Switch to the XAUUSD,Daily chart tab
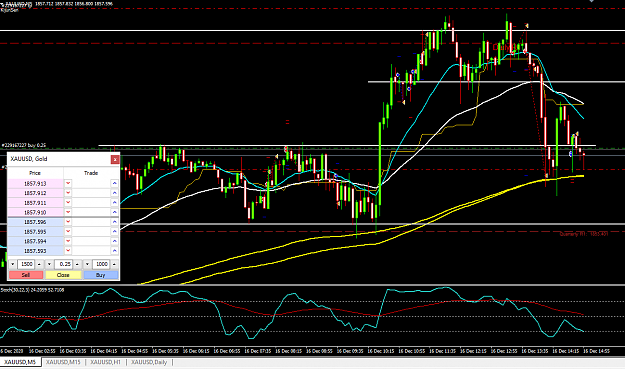625x369 pixels. pyautogui.click(x=149, y=362)
